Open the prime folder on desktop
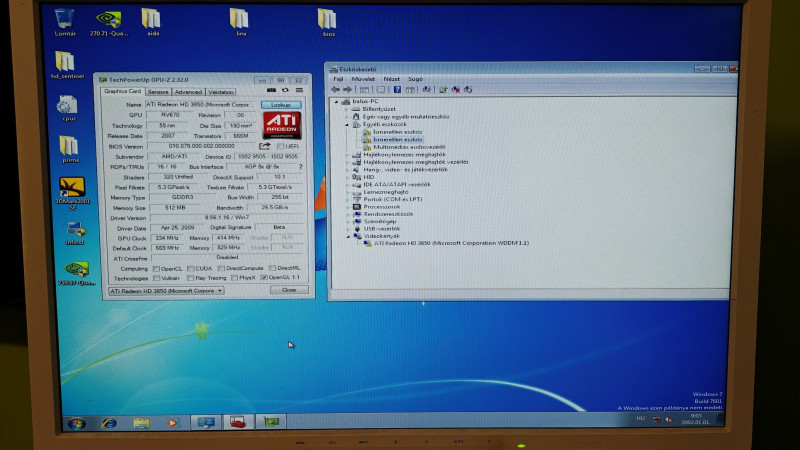Viewport: 800px width, 450px height. coord(69,149)
